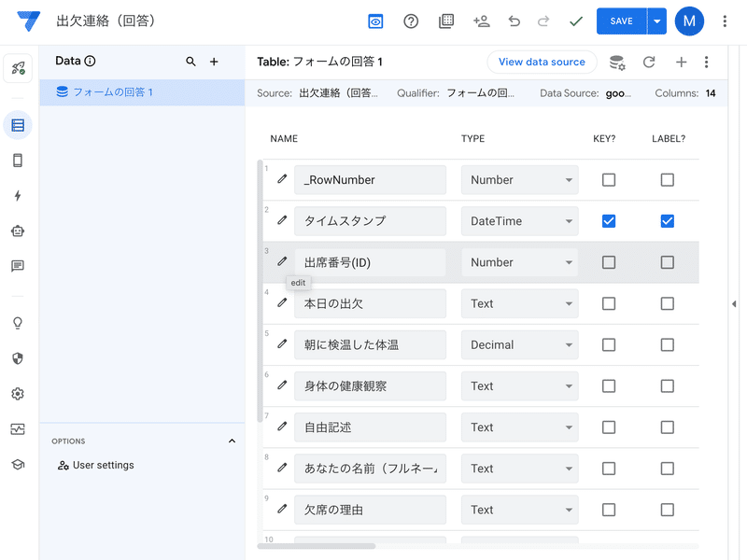The width and height of the screenshot is (747, 560).
Task: Open the Automation robot icon in sidebar
Action: point(18,231)
